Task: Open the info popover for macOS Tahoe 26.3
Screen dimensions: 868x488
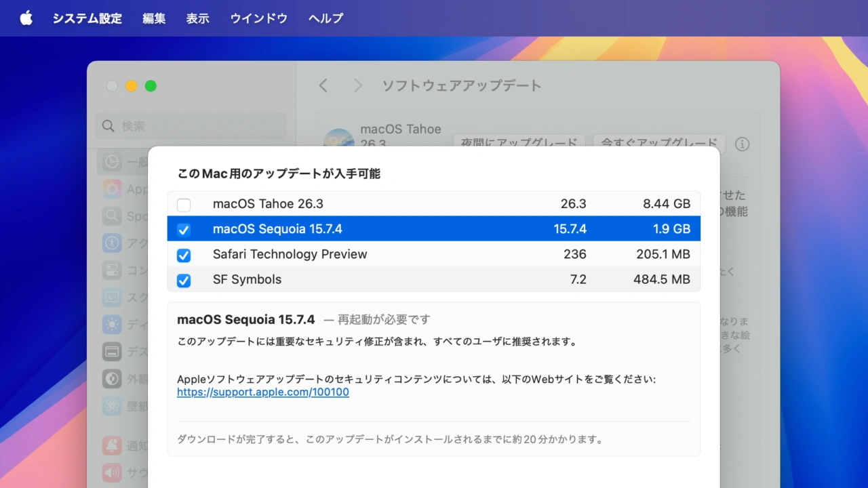Action: 742,144
